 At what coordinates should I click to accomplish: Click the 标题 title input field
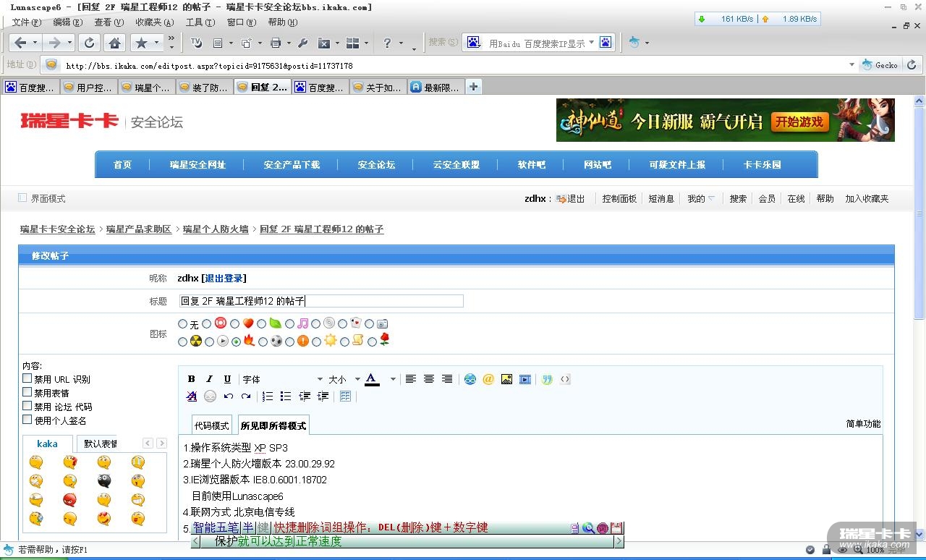point(320,301)
